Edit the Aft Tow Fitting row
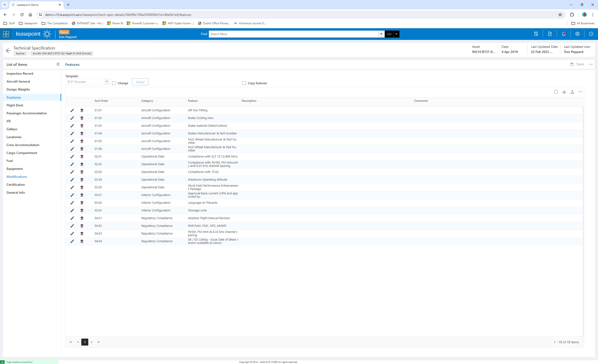Viewport: 598px width, 364px height. pyautogui.click(x=72, y=110)
